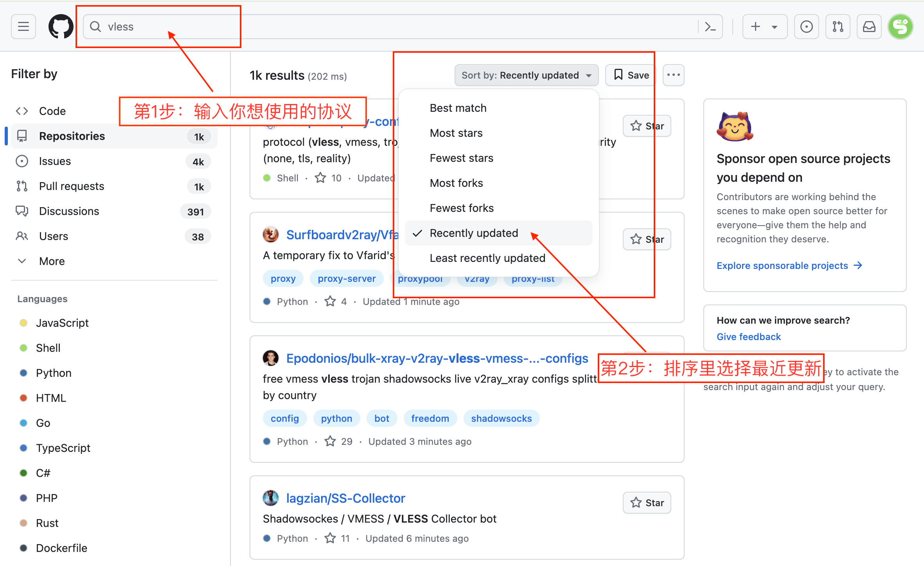This screenshot has width=924, height=566.
Task: Open the dropdown arrow next to plus icon
Action: click(x=775, y=26)
